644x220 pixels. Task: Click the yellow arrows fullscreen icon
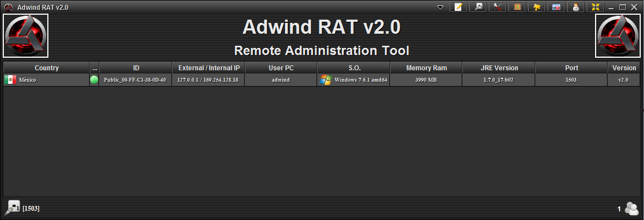click(595, 7)
